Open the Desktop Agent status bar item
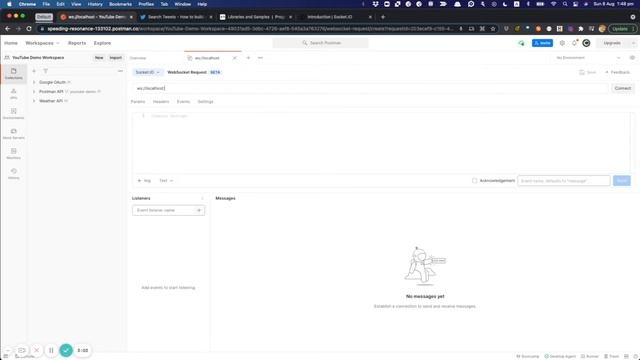The width and height of the screenshot is (640, 360). (560, 356)
